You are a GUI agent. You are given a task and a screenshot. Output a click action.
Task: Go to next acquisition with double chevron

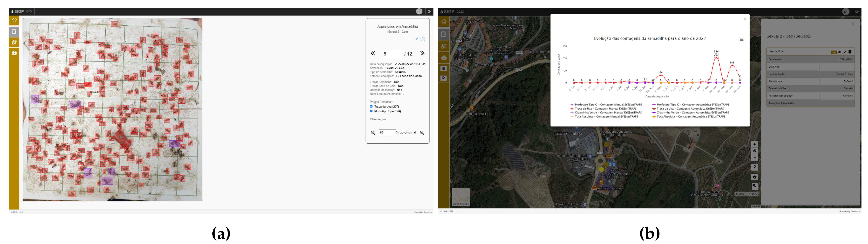422,54
